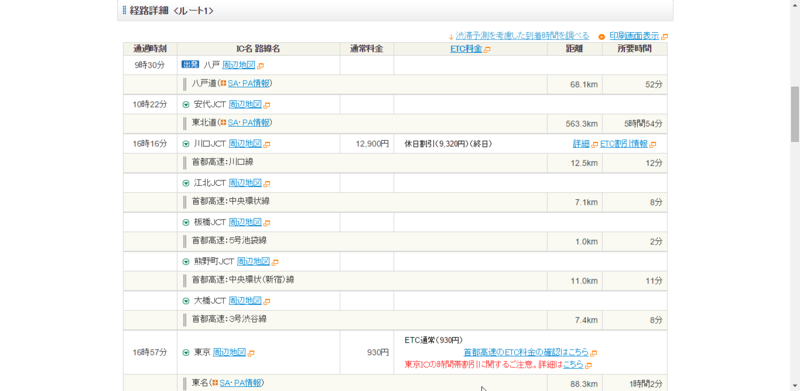Open 首都高速のETC料金の確認はこちら link
Image resolution: width=800 pixels, height=391 pixels.
point(526,352)
